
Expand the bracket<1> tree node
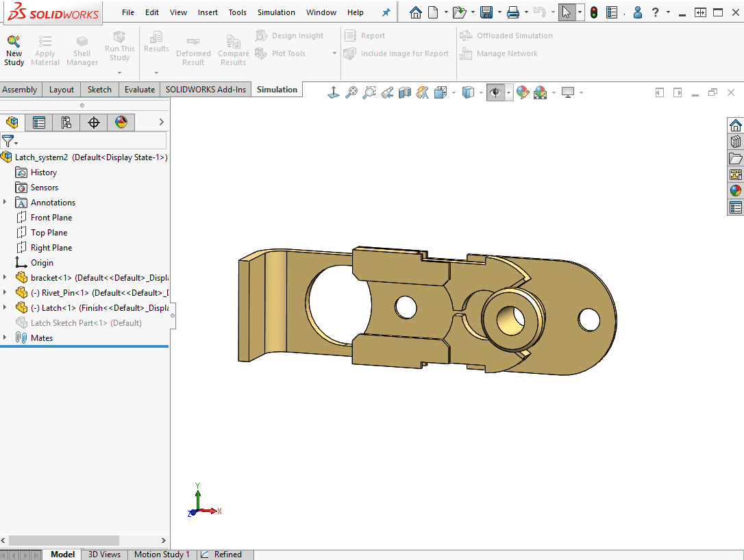[5, 278]
